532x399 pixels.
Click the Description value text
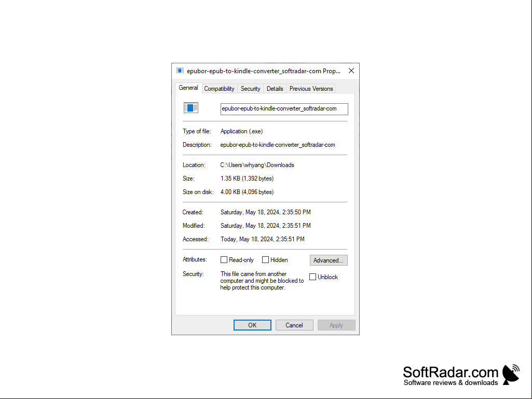pyautogui.click(x=278, y=145)
